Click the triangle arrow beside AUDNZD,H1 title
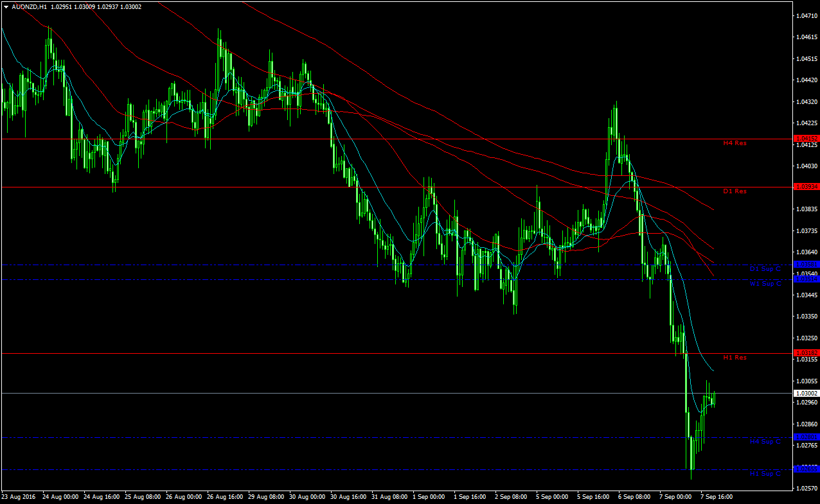 tap(6, 6)
